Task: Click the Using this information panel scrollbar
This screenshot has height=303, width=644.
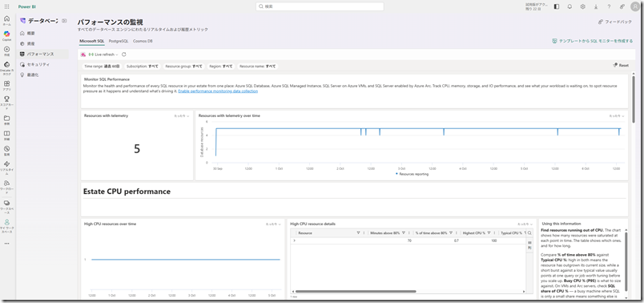Action: point(626,261)
